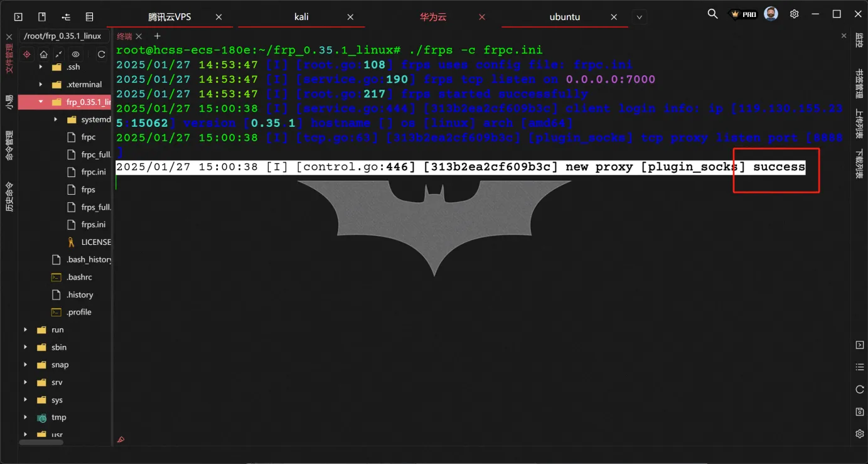868x464 pixels.
Task: Switch to the kali tab
Action: [x=301, y=17]
